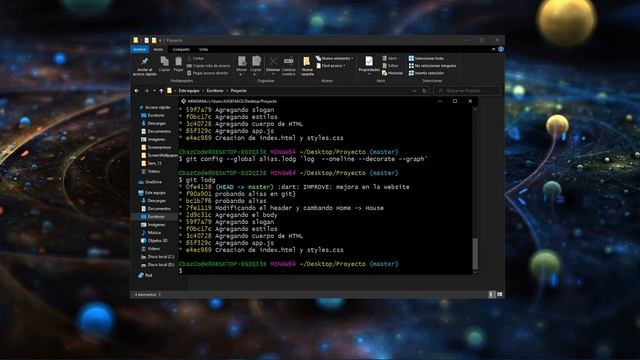Click the Mover a button
Image resolution: width=640 pixels, height=360 pixels.
(x=242, y=66)
